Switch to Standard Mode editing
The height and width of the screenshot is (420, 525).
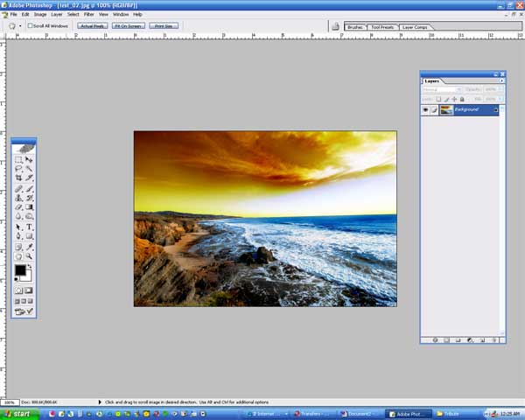tap(18, 290)
